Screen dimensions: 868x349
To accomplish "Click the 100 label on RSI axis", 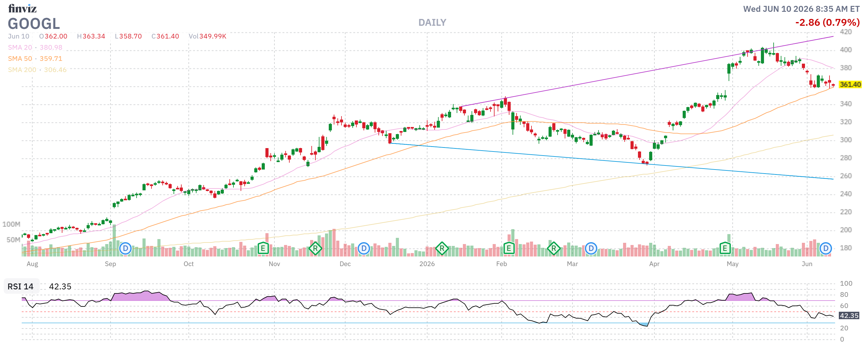I will pos(846,283).
